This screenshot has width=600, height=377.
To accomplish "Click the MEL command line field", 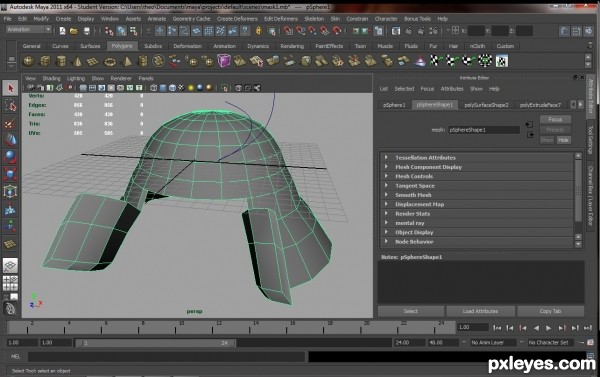I will (x=166, y=357).
